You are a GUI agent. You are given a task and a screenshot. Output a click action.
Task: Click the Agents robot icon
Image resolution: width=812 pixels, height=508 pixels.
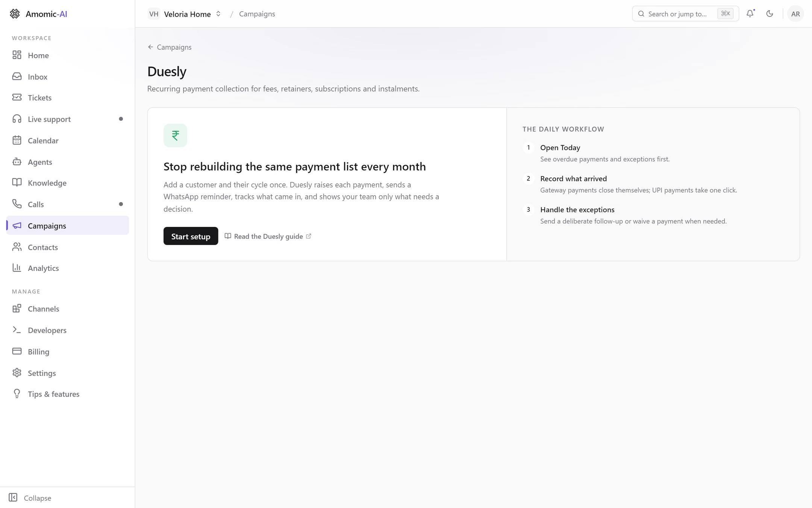point(17,162)
